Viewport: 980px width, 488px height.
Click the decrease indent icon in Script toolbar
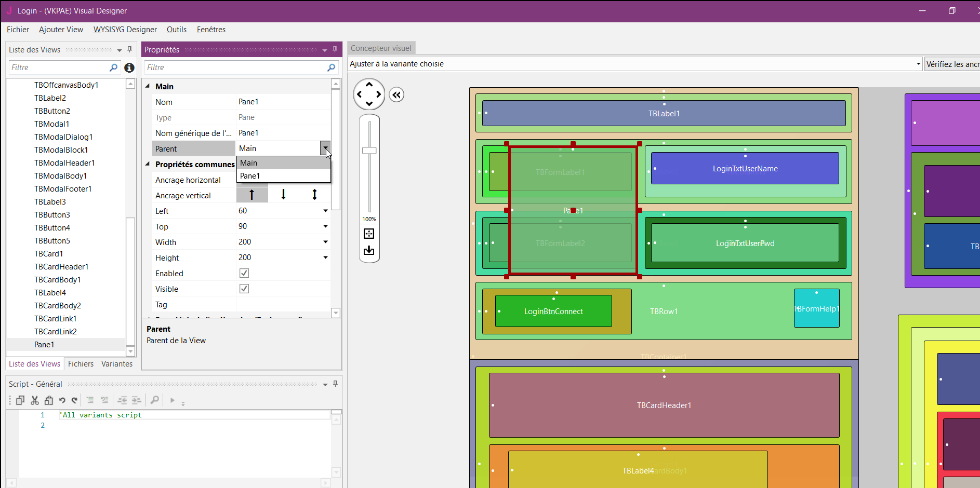coord(122,400)
